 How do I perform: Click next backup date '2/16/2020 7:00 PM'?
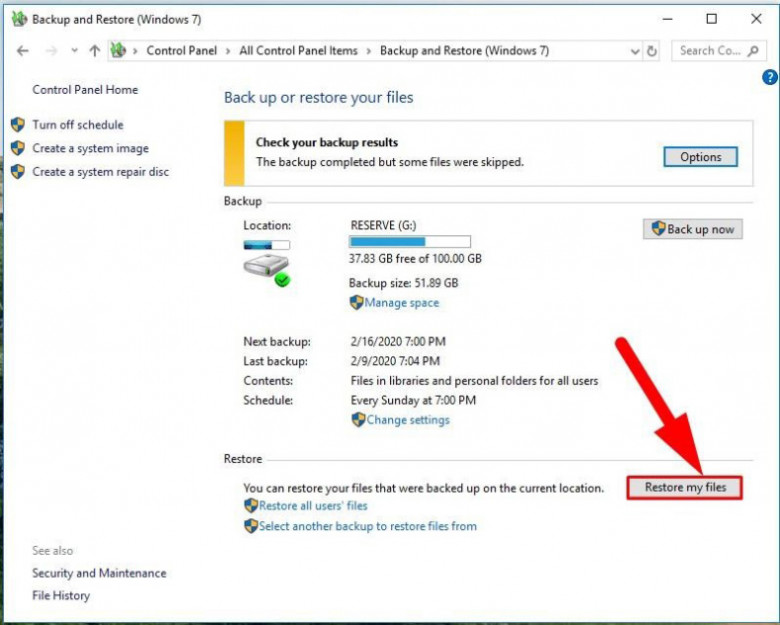coord(398,342)
